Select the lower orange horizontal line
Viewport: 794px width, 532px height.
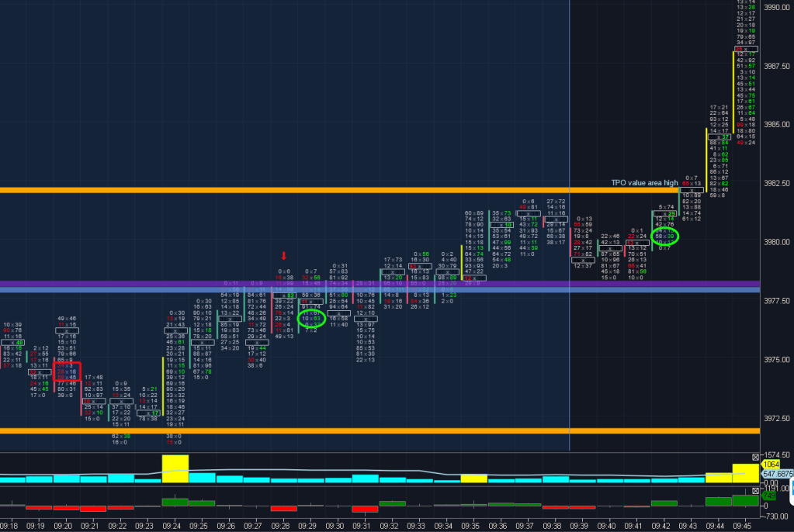pyautogui.click(x=310, y=430)
